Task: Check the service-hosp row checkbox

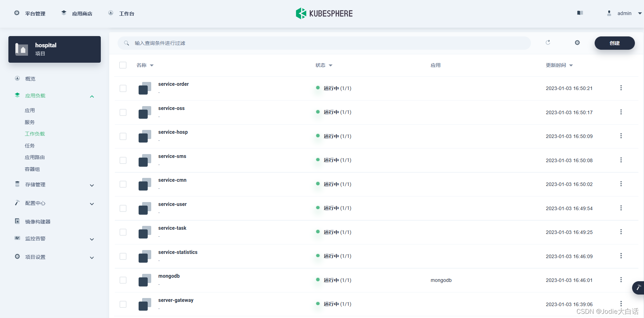Action: [x=123, y=136]
